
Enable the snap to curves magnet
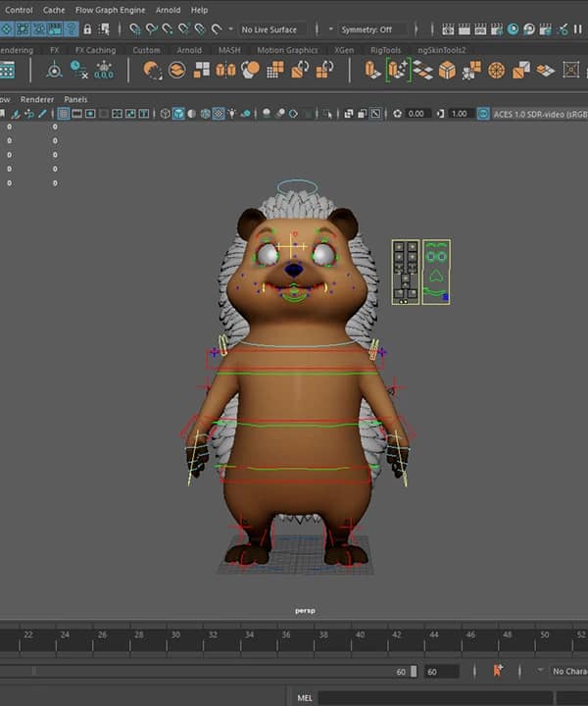151,29
